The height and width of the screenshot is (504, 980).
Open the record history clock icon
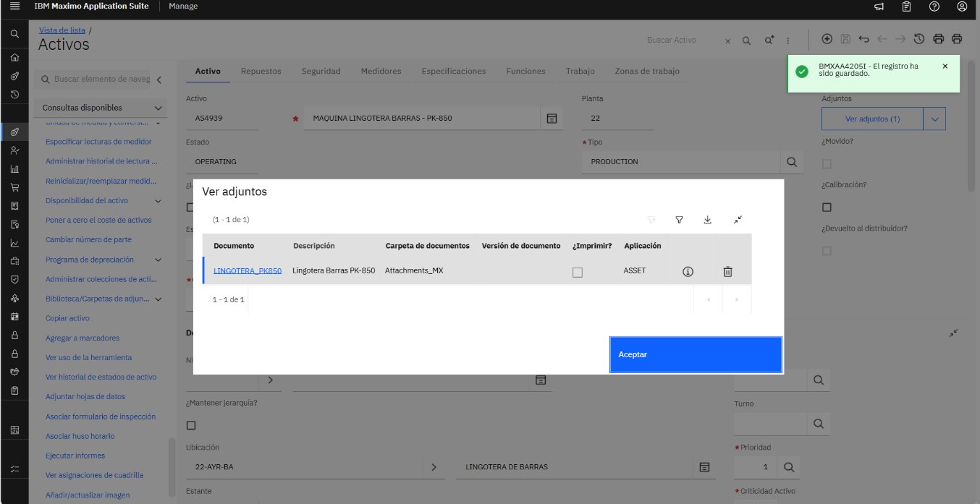click(x=919, y=39)
